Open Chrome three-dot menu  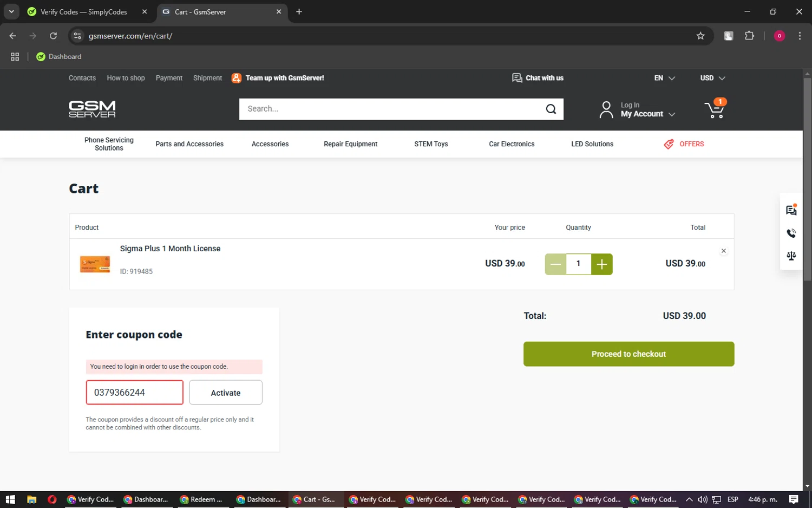800,36
